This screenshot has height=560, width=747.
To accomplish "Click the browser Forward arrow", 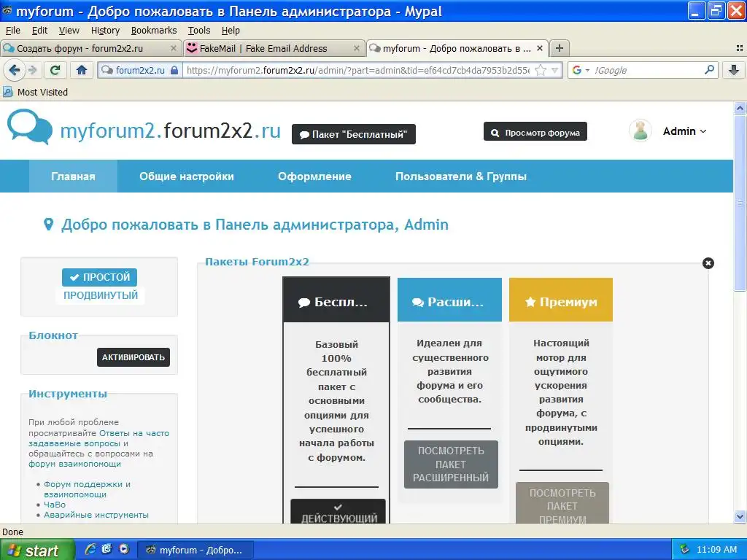I will tap(32, 71).
